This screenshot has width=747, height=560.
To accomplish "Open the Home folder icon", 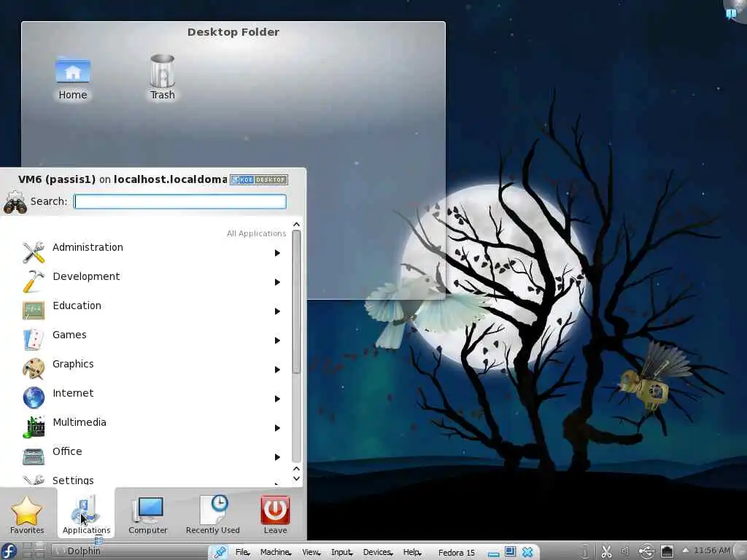I will tap(73, 71).
